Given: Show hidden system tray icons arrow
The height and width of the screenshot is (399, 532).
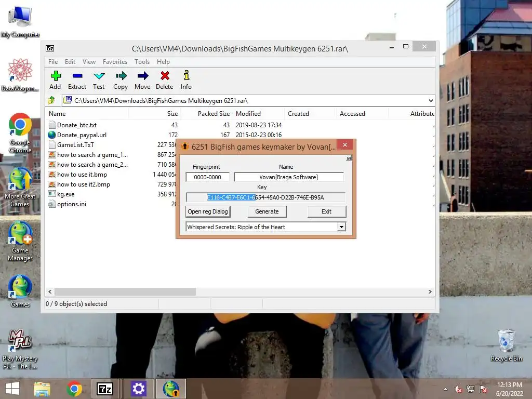Looking at the screenshot, I should point(445,389).
